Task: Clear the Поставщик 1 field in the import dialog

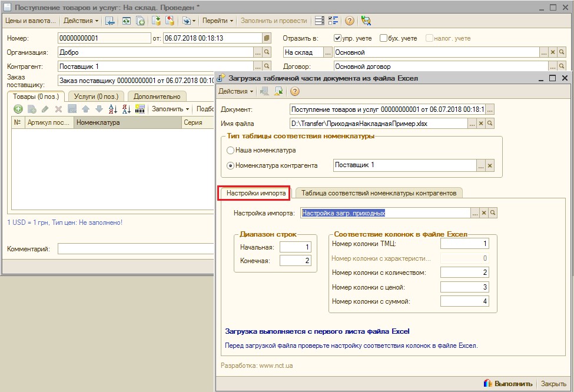Action: point(490,166)
